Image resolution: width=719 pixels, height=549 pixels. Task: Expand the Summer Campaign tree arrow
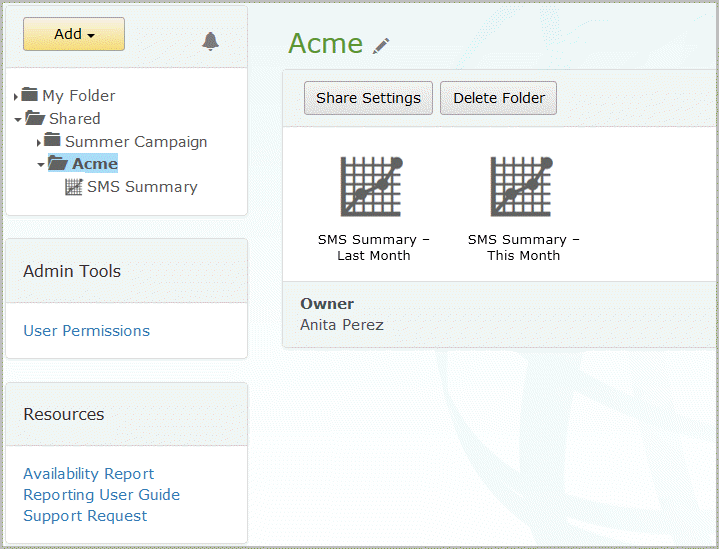39,143
